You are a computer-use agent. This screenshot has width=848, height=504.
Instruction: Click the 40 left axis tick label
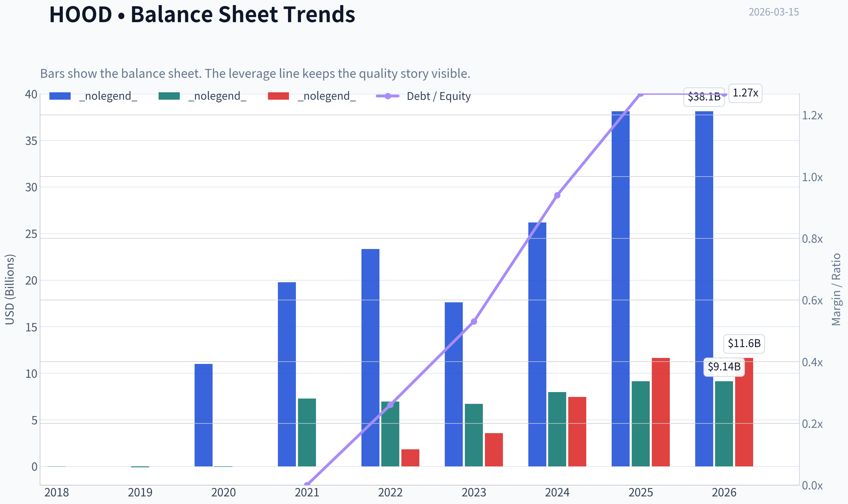tap(31, 94)
